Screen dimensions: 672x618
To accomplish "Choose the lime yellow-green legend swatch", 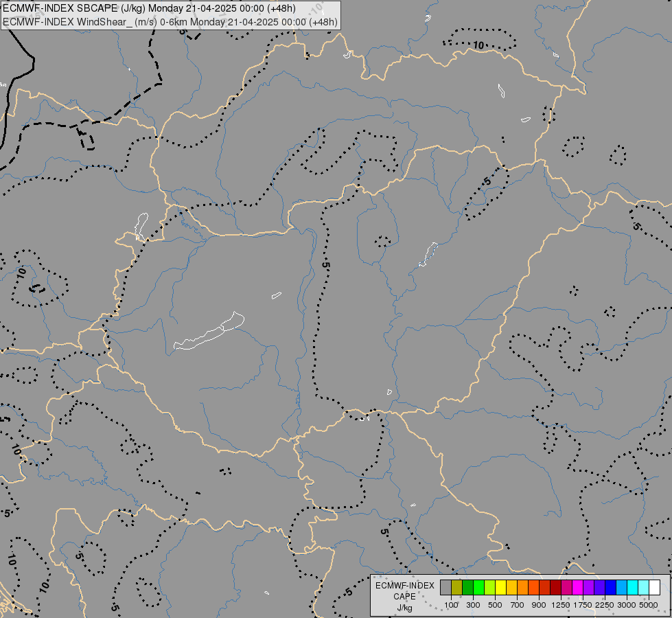I will (x=490, y=588).
